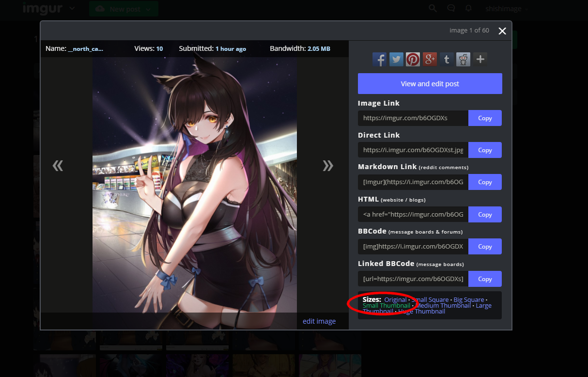
Task: Check notifications via the bell icon
Action: click(468, 8)
